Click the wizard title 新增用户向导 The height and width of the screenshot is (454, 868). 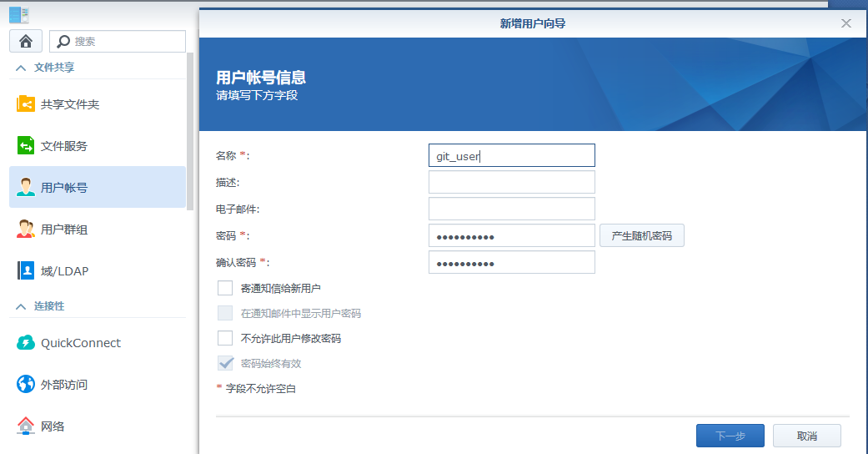tap(533, 23)
